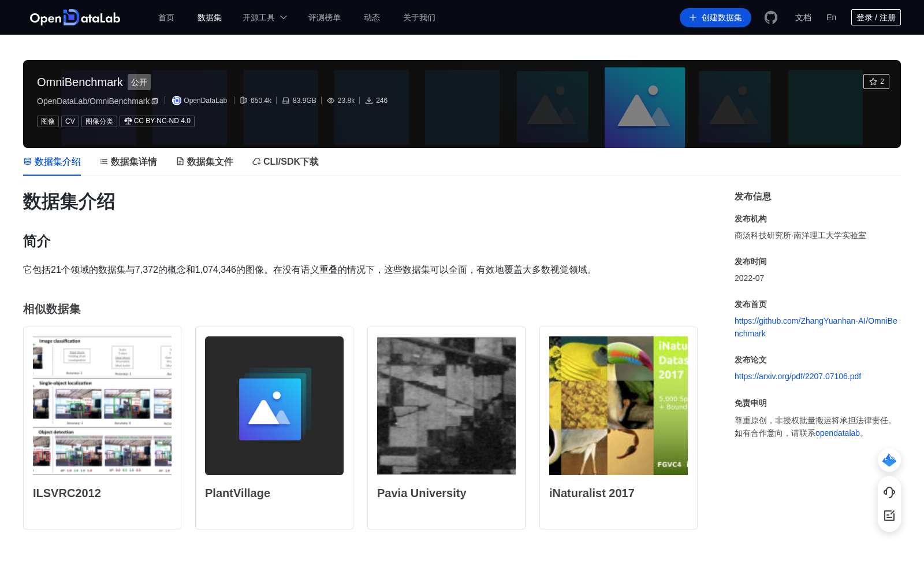Screen dimensions: 924x578
Task: Click the OmniBenchmark dataset title
Action: (80, 82)
